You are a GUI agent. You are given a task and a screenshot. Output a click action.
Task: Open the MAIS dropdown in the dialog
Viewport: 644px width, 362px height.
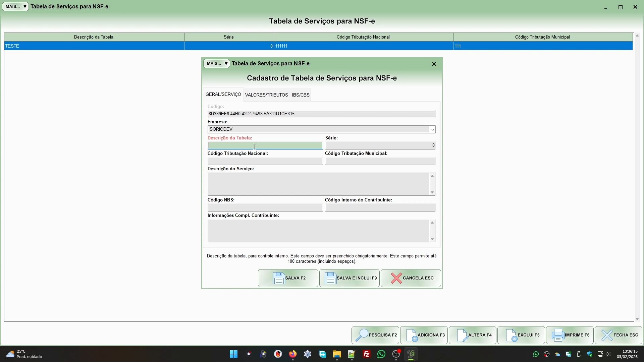click(216, 64)
